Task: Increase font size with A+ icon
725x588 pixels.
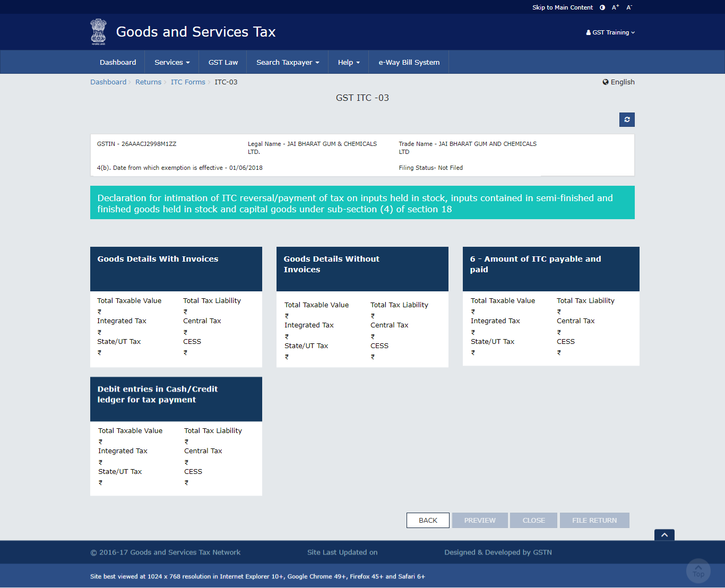Action: [616, 7]
